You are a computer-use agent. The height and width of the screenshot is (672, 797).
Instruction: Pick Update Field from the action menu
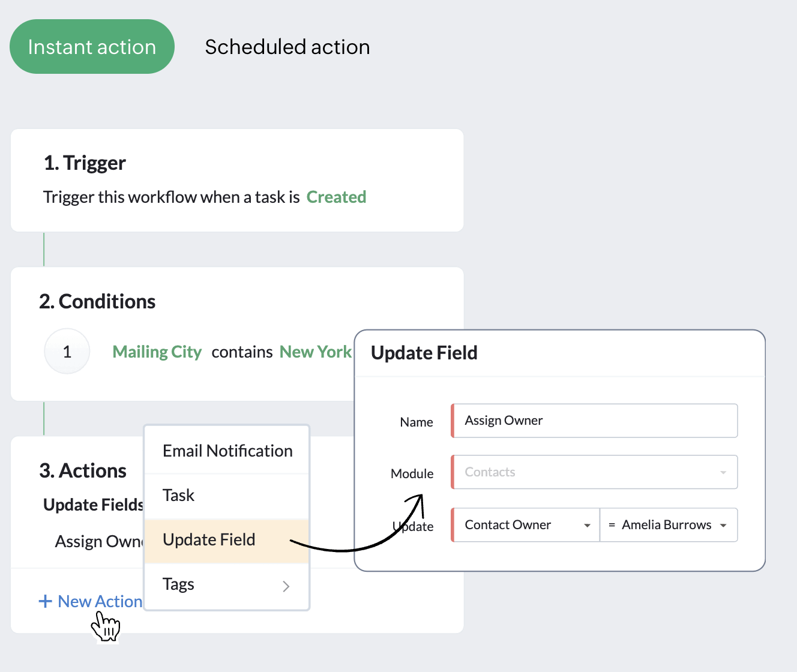[209, 539]
